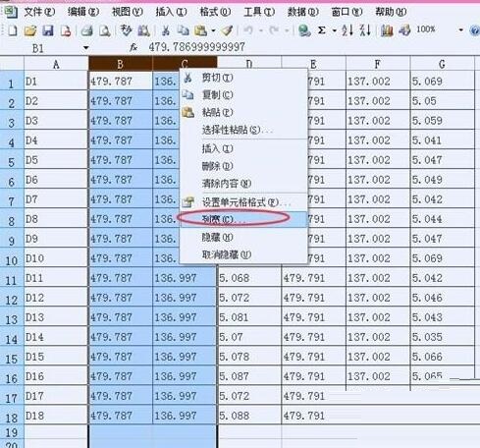The height and width of the screenshot is (448, 480).
Task: Click the AutoSum sigma icon
Action: 322,30
